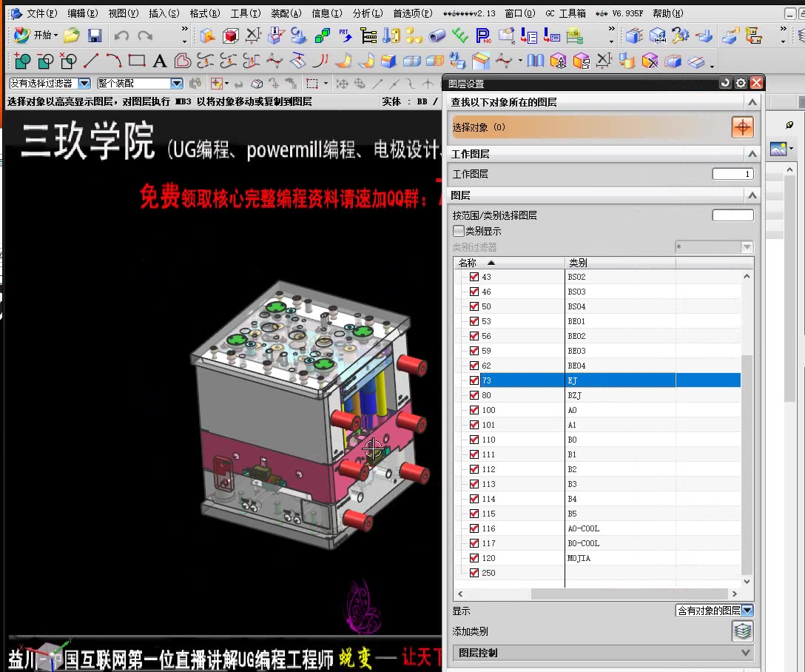
Task: Open the 类别过滤器 dropdown
Action: [747, 246]
